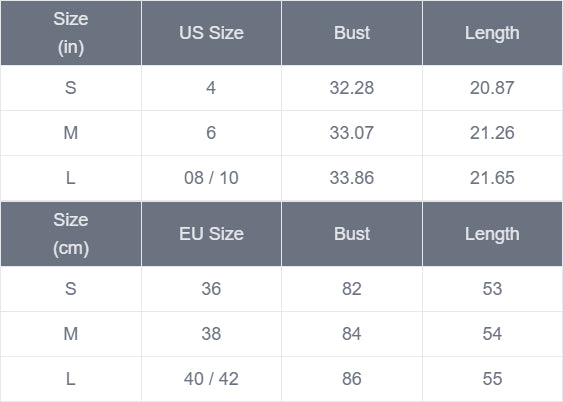The height and width of the screenshot is (402, 563).
Task: Select bust value 86 in cm
Action: (352, 379)
